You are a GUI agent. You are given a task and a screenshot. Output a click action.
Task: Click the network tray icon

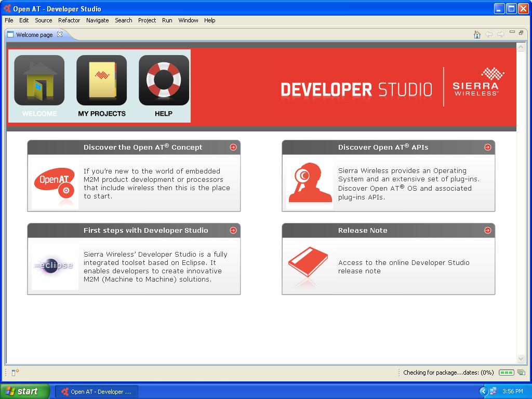coord(493,391)
